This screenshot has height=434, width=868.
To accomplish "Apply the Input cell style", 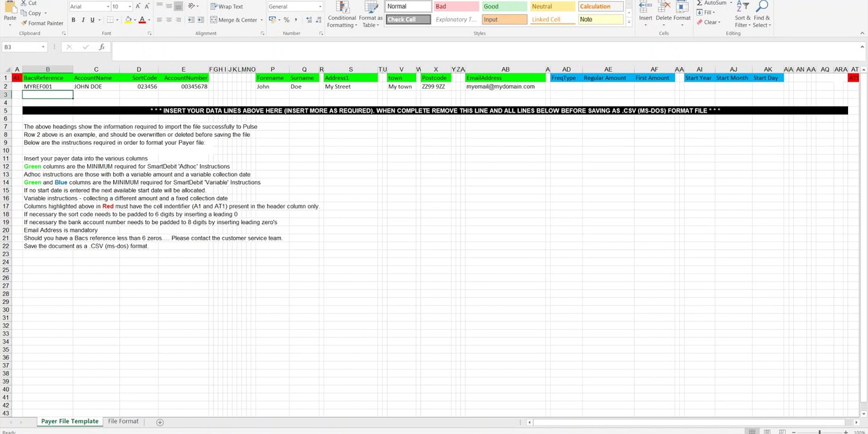I will coord(505,19).
